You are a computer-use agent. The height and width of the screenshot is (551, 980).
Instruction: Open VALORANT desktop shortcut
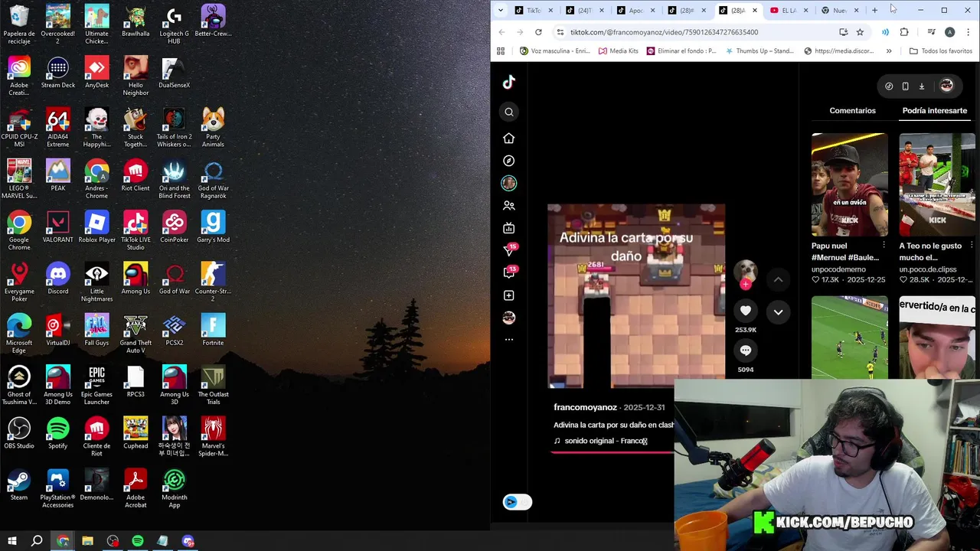pos(57,227)
